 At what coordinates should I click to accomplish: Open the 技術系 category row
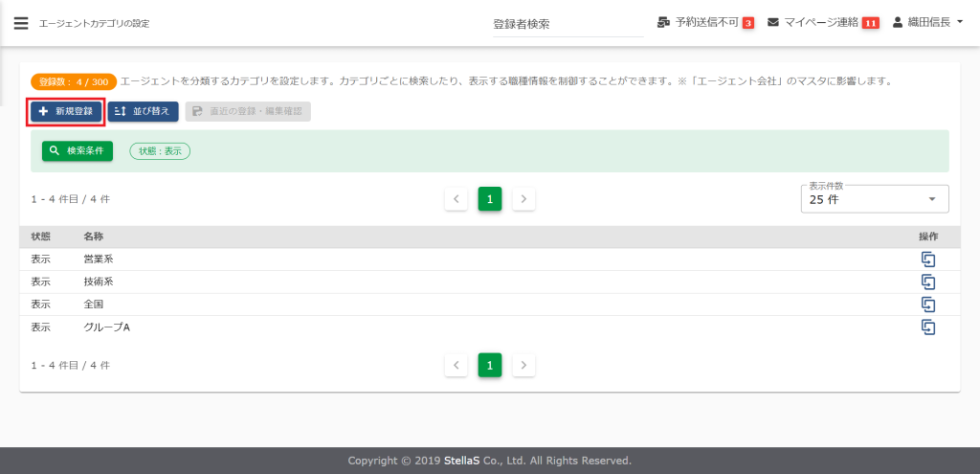99,282
